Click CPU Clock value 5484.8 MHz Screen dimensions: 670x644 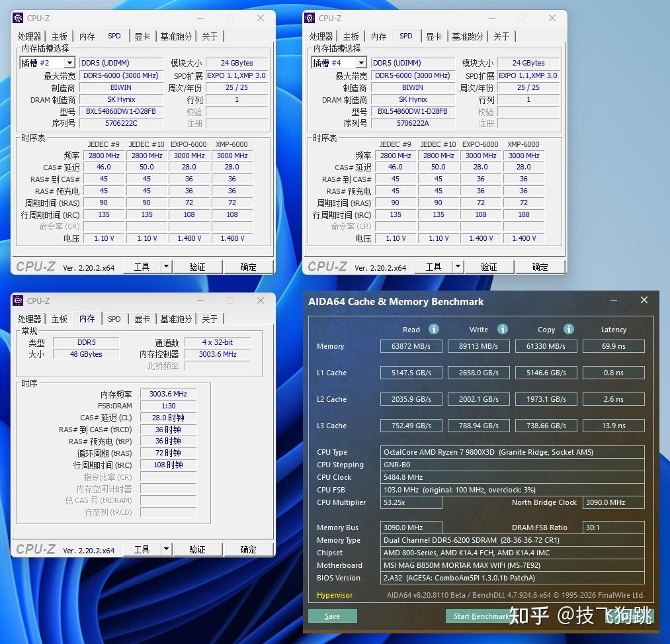tap(513, 477)
